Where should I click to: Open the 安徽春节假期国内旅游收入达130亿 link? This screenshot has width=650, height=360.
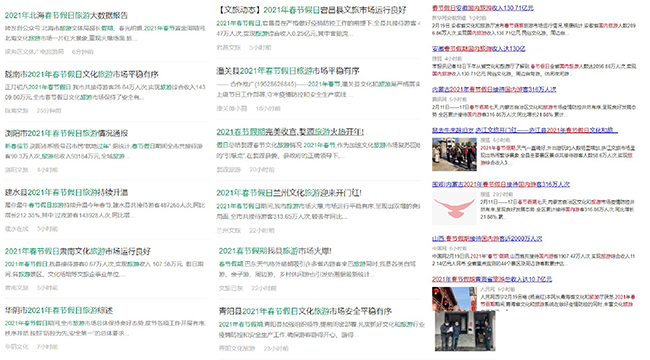click(x=478, y=49)
